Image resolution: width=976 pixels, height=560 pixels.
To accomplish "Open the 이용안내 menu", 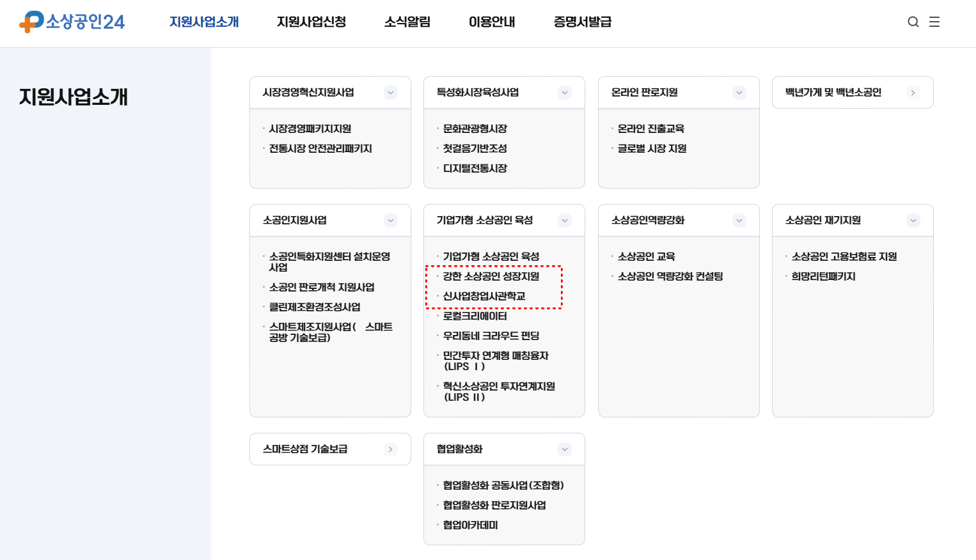I will 491,22.
